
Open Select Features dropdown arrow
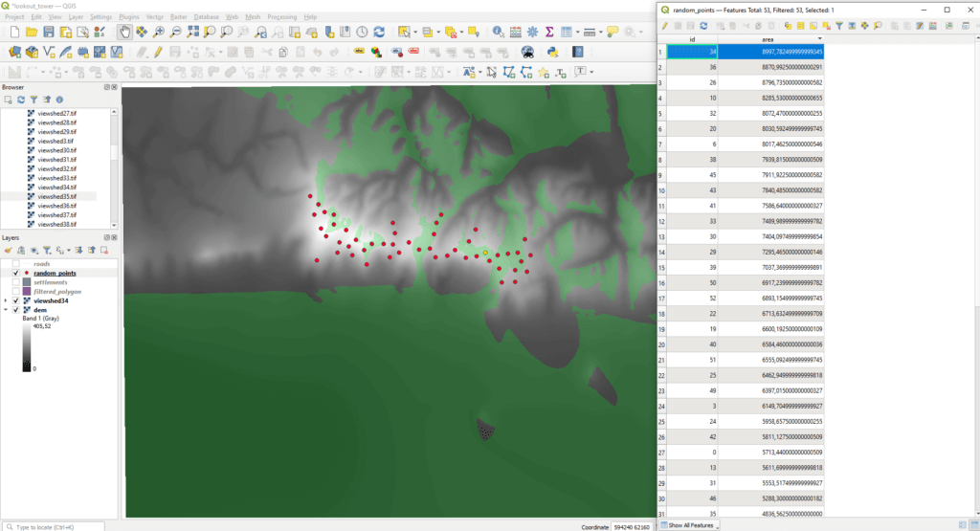(415, 32)
